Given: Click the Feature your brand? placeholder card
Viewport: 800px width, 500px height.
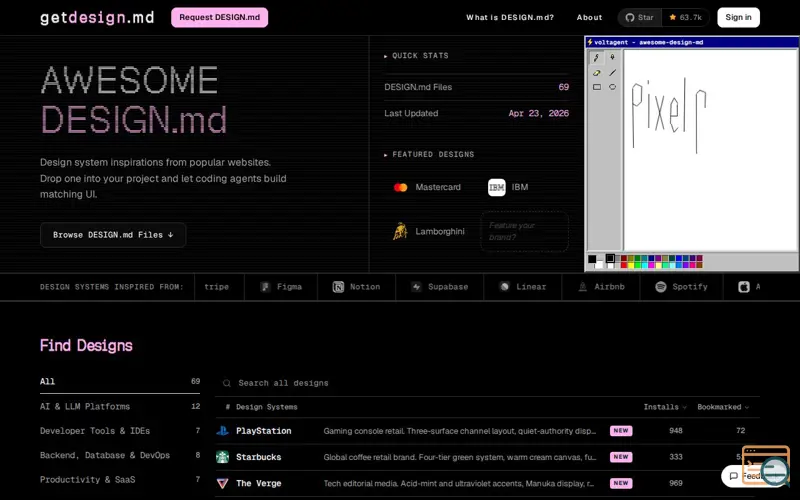Looking at the screenshot, I should tap(524, 231).
